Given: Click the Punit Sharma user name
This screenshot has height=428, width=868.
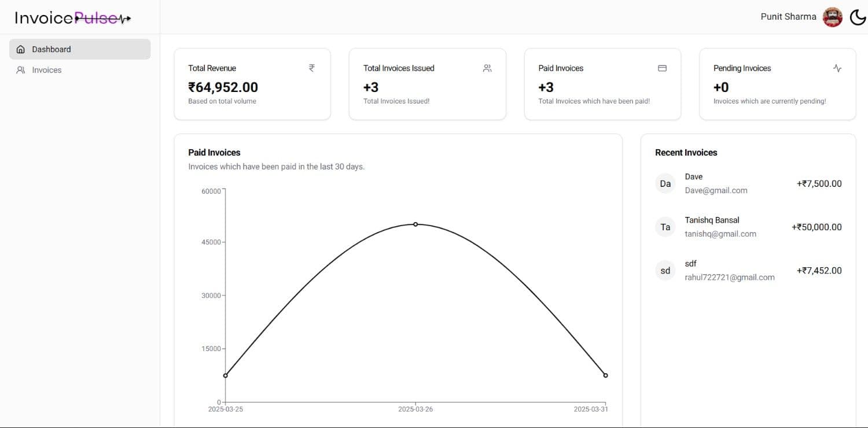Looking at the screenshot, I should 788,17.
